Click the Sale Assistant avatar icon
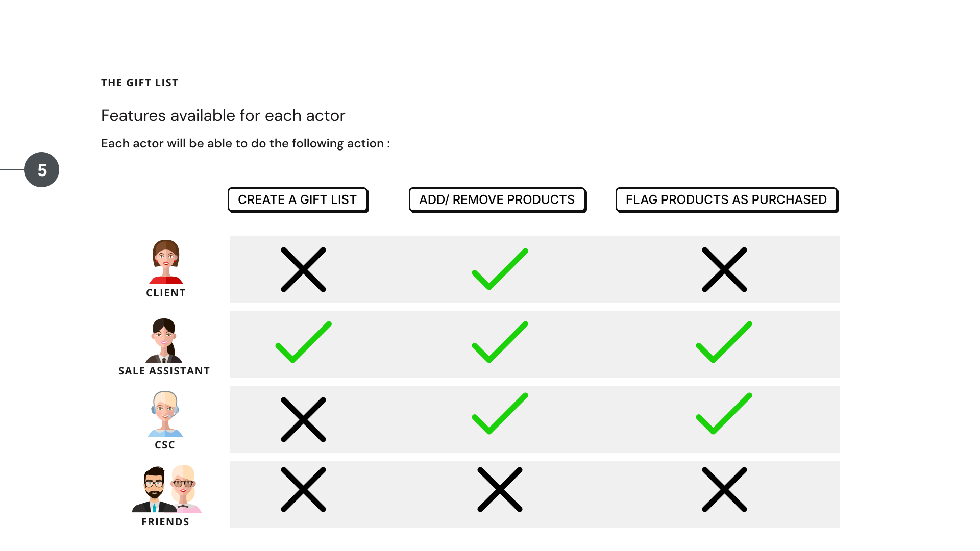This screenshot has height=551, width=980. pyautogui.click(x=164, y=340)
